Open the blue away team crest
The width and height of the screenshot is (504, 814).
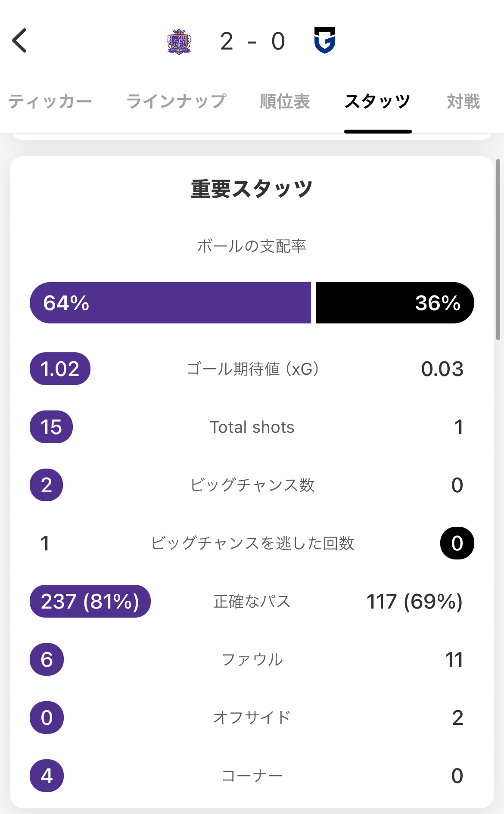(325, 40)
